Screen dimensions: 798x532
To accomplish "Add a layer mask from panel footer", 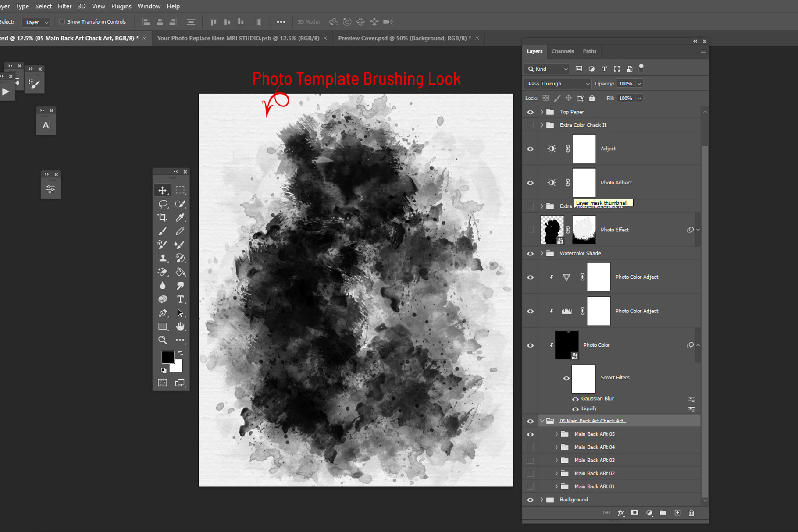I will click(634, 513).
